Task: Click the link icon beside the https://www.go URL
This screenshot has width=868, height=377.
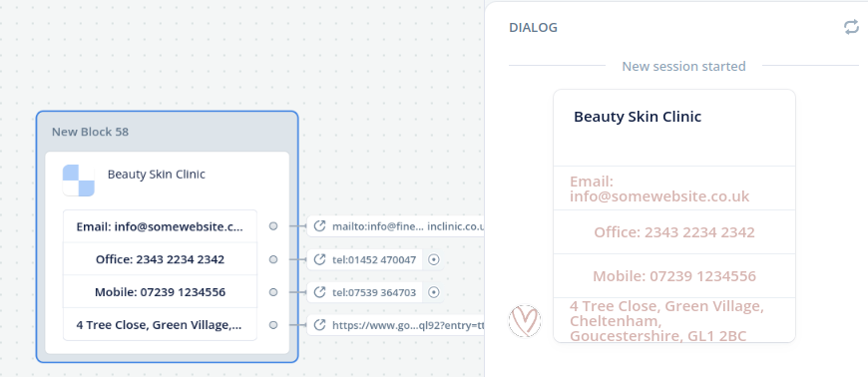Action: tap(319, 325)
